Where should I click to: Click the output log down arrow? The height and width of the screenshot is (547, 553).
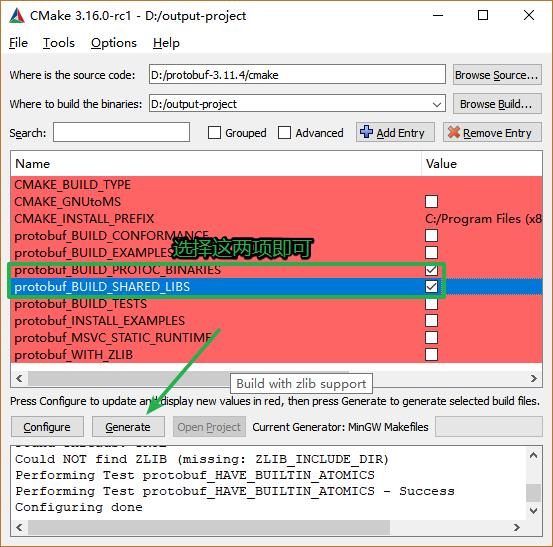[534, 511]
